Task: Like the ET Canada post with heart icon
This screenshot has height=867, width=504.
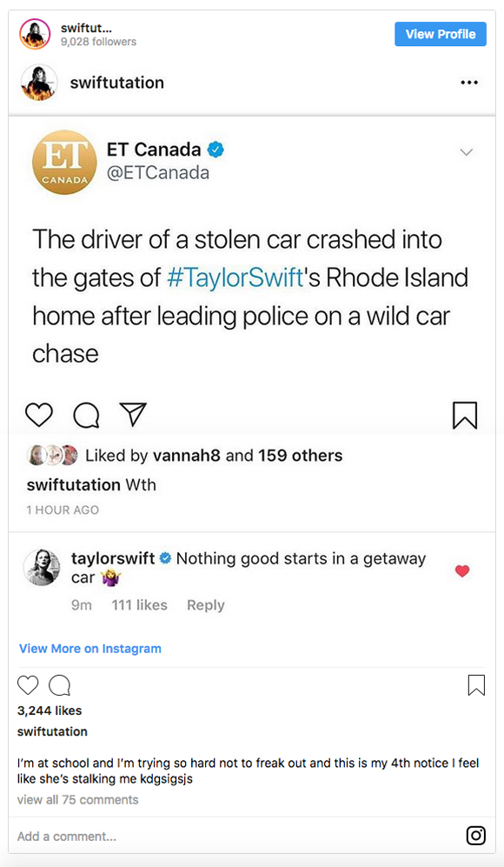Action: [38, 415]
